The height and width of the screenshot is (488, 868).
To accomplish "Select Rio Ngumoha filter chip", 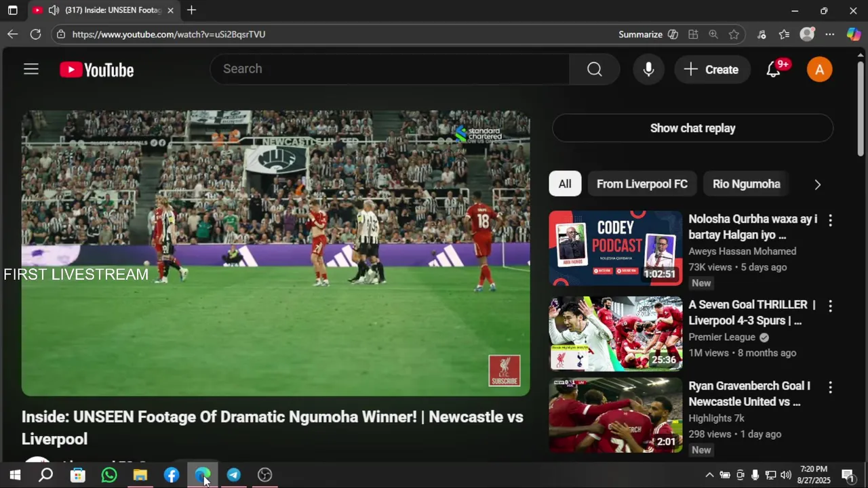I will coord(746,184).
